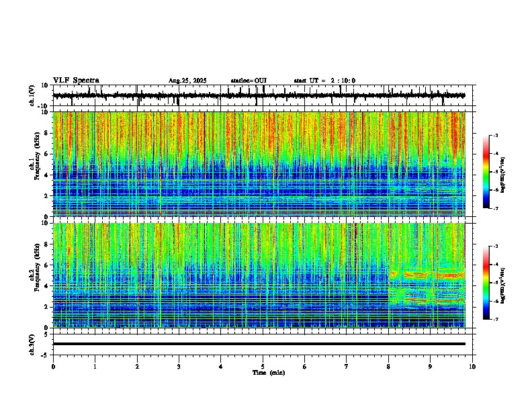This screenshot has width=532, height=411.
Task: Click the "-7" label on ch.2 colorbar
Action: pos(495,319)
